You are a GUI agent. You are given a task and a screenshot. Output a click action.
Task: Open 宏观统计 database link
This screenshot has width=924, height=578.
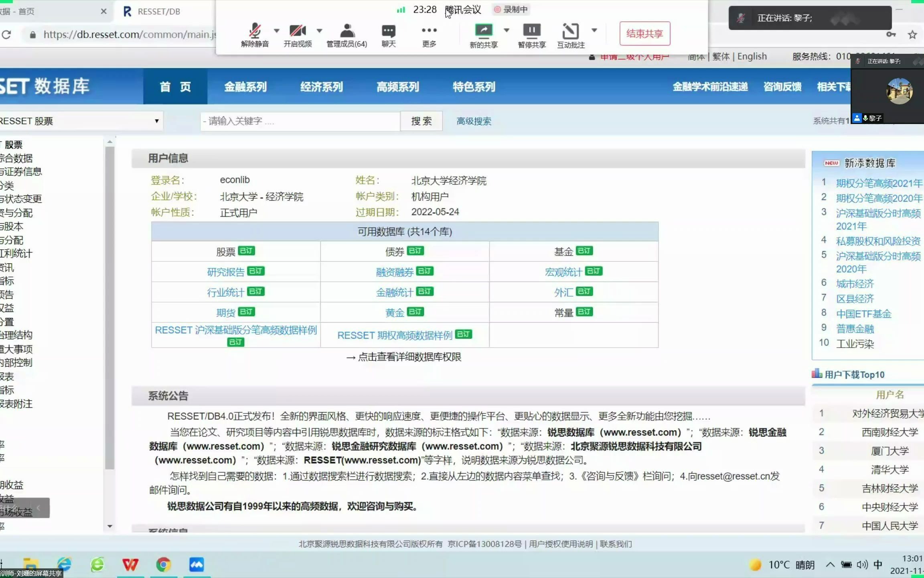[563, 272]
